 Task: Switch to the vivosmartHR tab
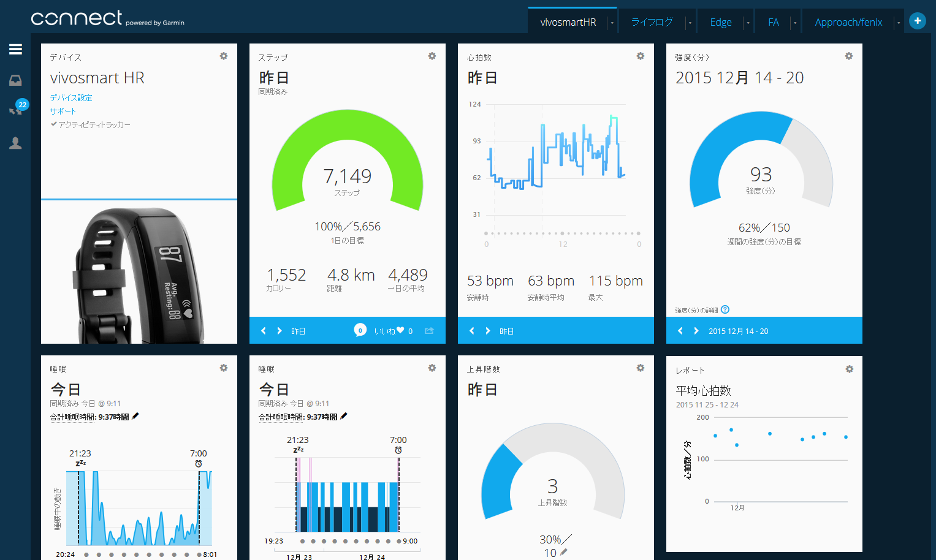(568, 22)
